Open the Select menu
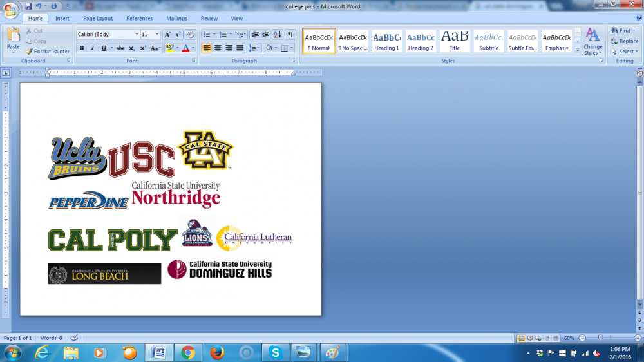Viewport: 644px width, 362px height. click(x=624, y=52)
